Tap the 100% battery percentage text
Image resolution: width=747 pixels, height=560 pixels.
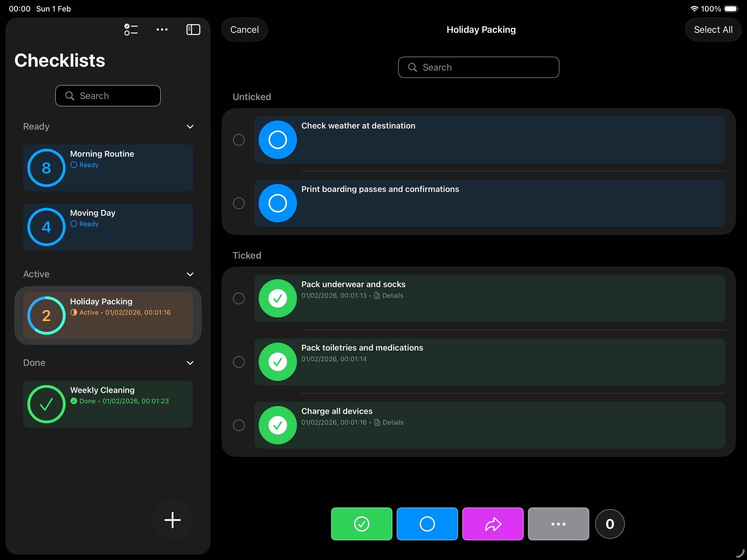coord(711,9)
